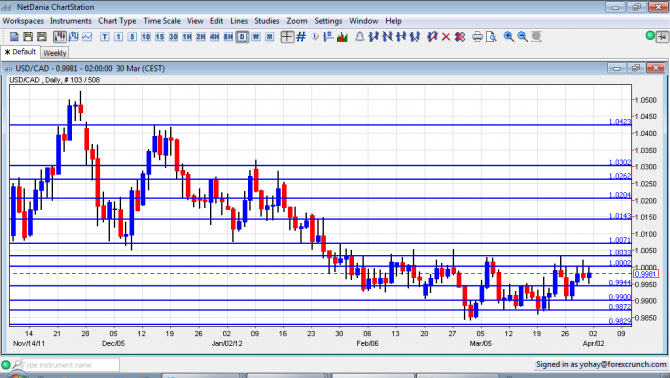The image size is (670, 378).
Task: Open the Instruments menu
Action: [71, 21]
